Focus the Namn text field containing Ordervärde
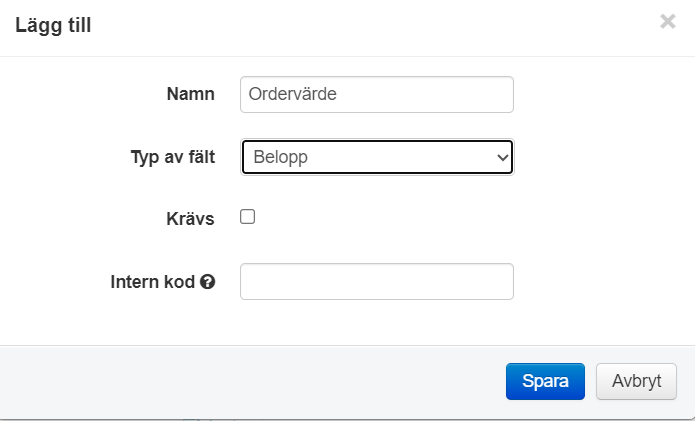 coord(377,94)
